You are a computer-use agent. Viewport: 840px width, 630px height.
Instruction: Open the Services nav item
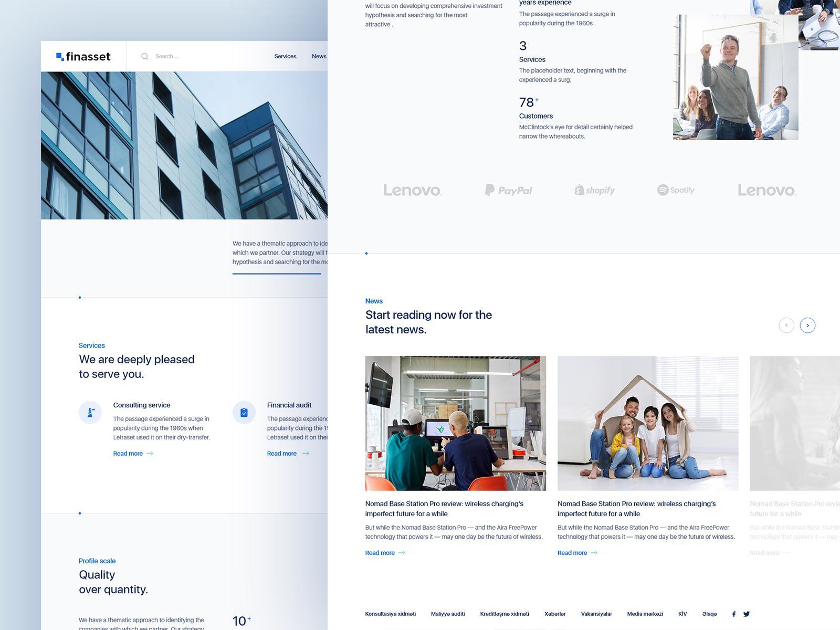285,56
